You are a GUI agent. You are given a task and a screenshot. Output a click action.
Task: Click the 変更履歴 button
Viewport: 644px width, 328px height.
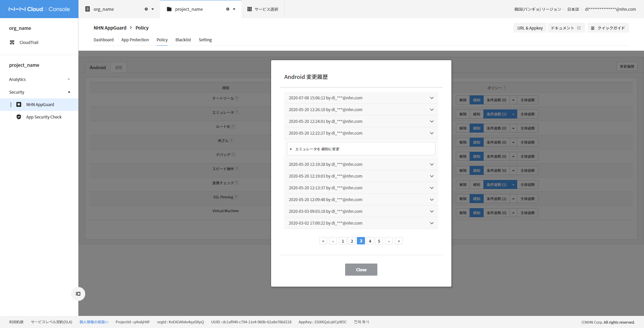point(627,66)
